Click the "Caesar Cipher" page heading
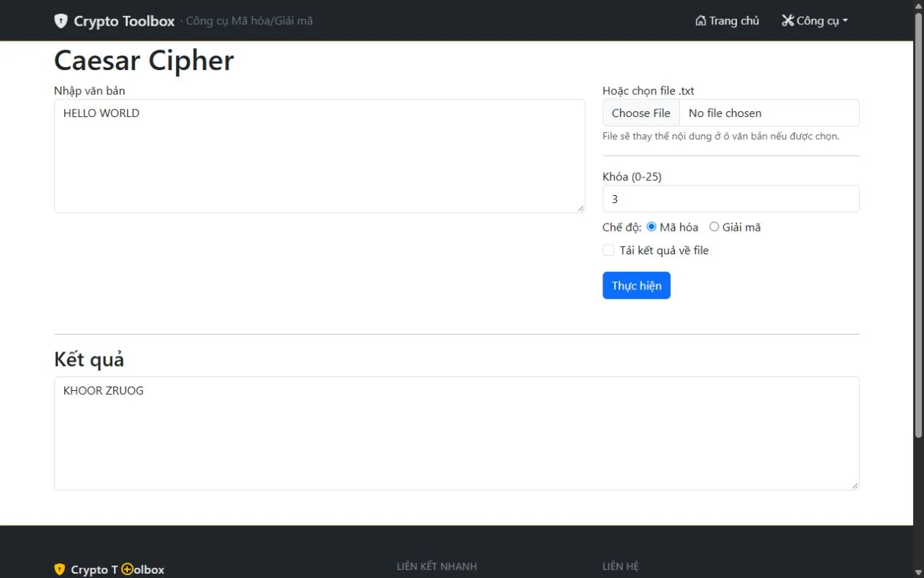 pyautogui.click(x=144, y=60)
